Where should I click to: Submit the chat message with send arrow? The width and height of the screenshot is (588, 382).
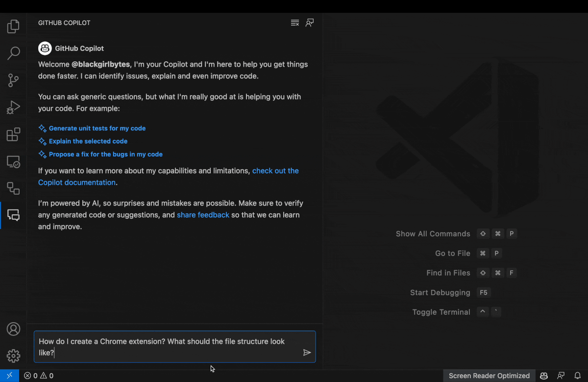tap(308, 352)
